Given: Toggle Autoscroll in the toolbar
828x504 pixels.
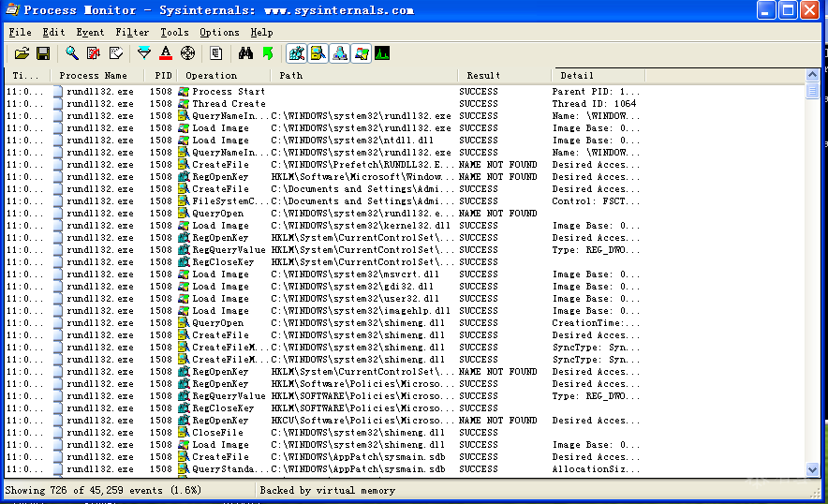Looking at the screenshot, I should 94,53.
